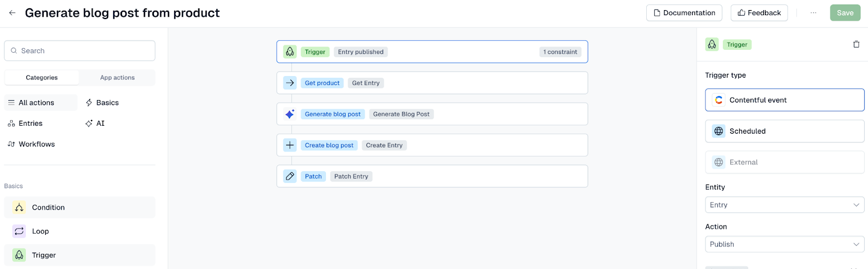The height and width of the screenshot is (269, 868).
Task: Click the 'Patch Entry' tag
Action: pyautogui.click(x=351, y=176)
